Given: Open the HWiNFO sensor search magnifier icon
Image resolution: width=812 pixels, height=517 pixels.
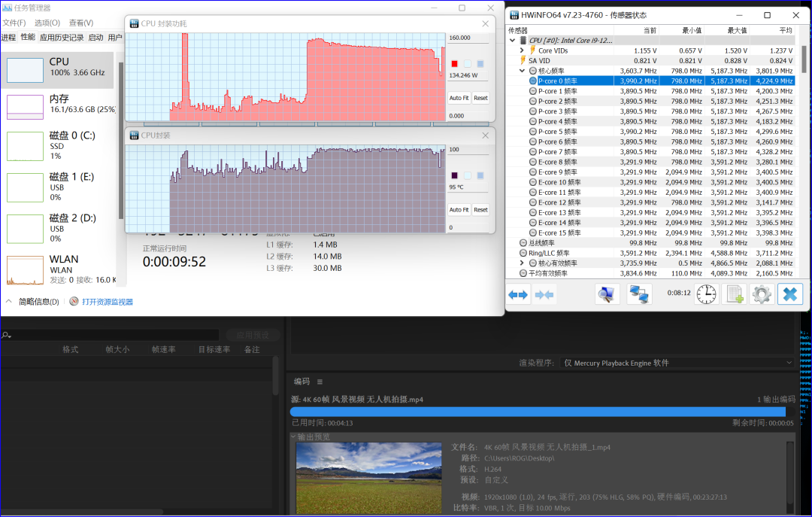Looking at the screenshot, I should (x=607, y=294).
